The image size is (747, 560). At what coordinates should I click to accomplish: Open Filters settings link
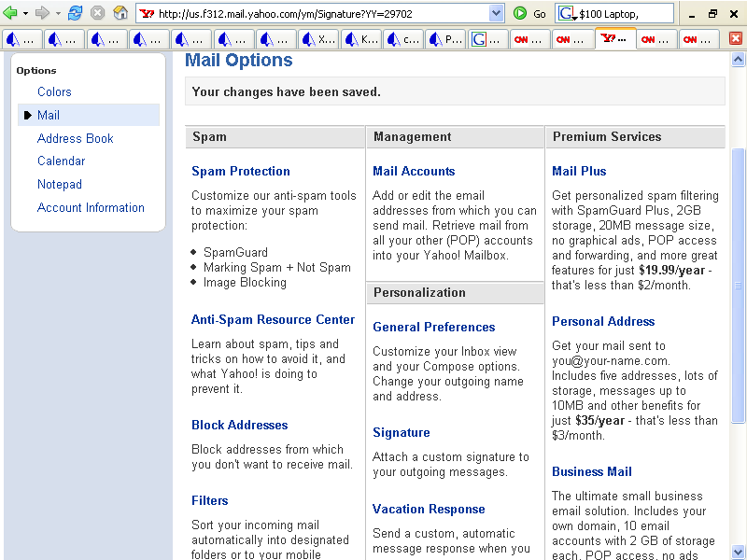[209, 500]
